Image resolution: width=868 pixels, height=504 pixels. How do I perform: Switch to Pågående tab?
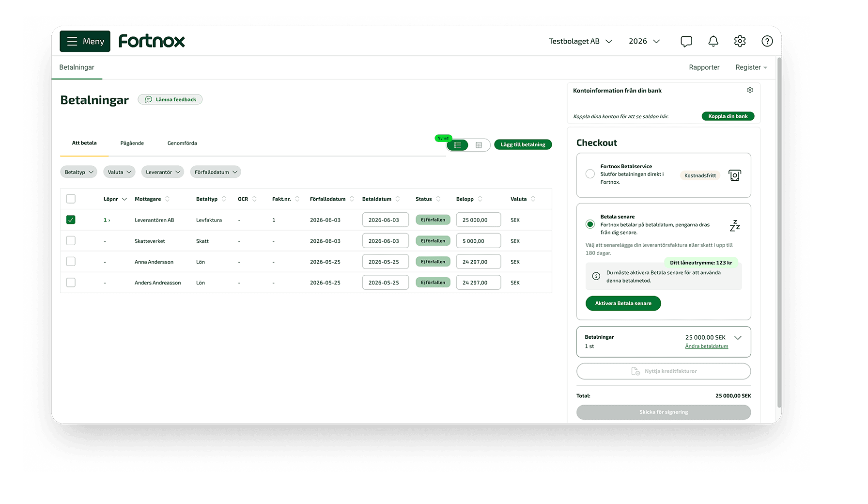[x=132, y=143]
